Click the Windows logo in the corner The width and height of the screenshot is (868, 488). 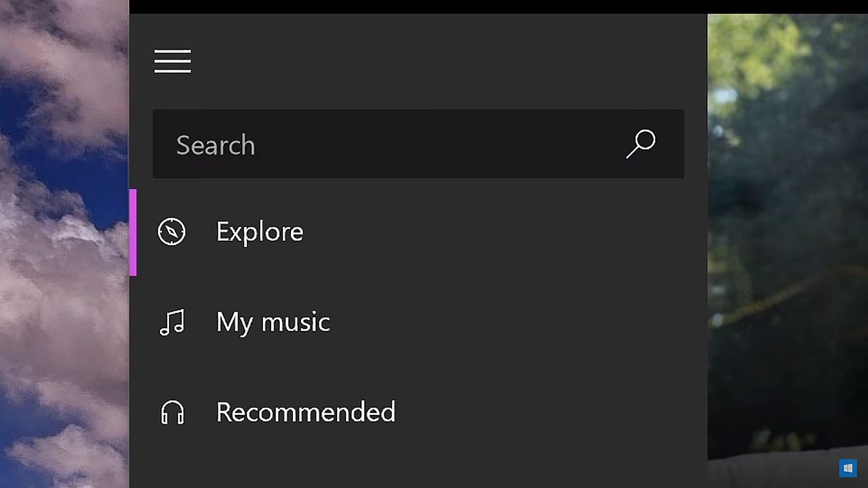848,468
